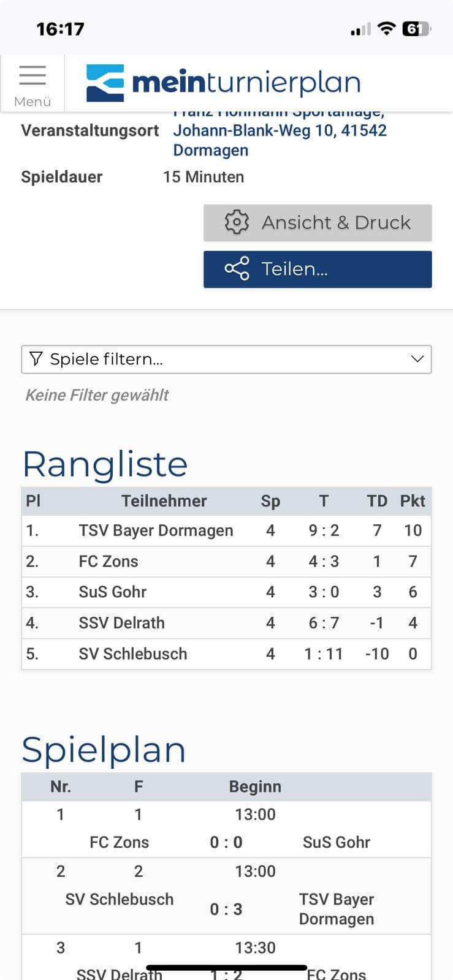The image size is (453, 980).
Task: Open the Ansicht & Druck button
Action: click(x=318, y=222)
